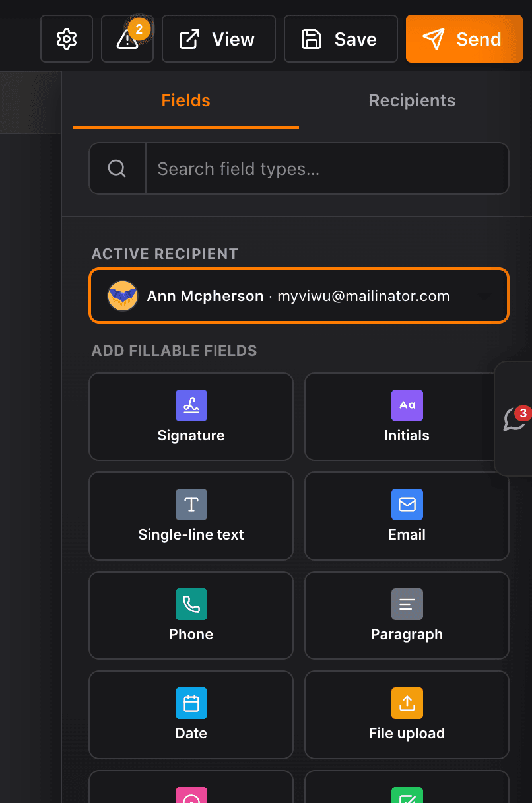Switch to the Recipients tab
The height and width of the screenshot is (803, 532).
pos(412,100)
